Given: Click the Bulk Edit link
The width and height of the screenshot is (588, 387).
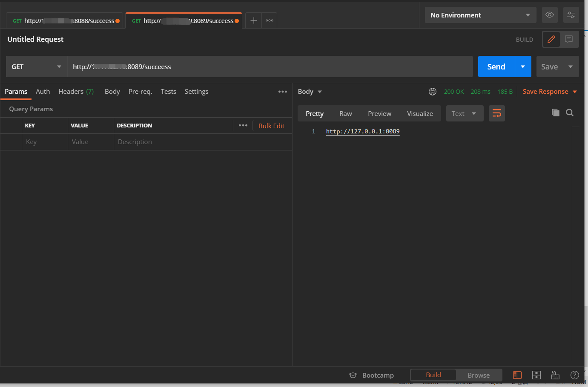Looking at the screenshot, I should [271, 126].
